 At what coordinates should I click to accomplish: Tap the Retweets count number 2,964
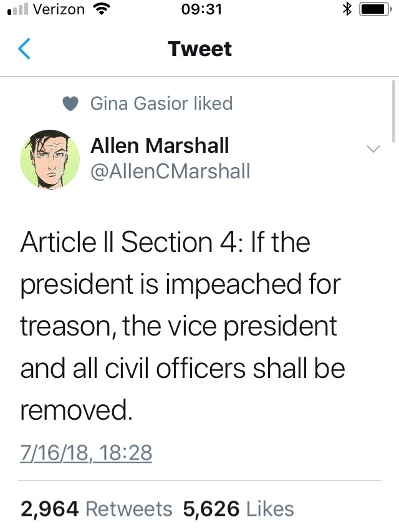(x=49, y=509)
